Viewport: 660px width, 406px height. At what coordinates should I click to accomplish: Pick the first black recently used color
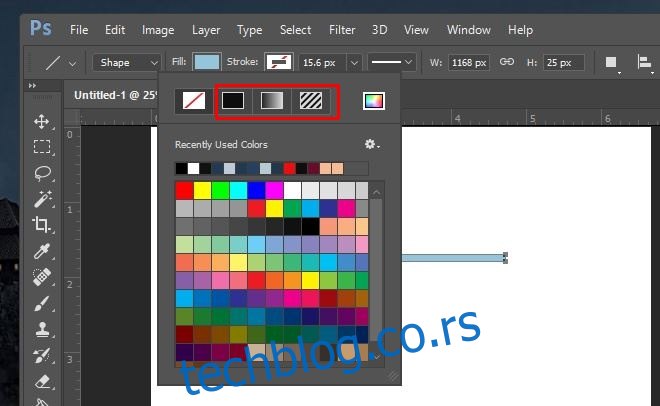(x=181, y=168)
